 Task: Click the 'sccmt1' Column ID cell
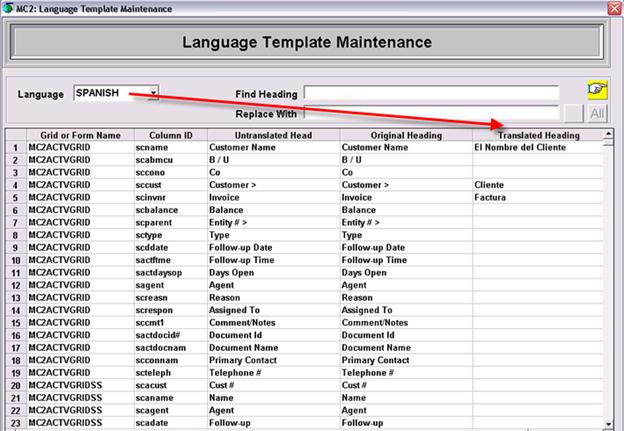171,323
